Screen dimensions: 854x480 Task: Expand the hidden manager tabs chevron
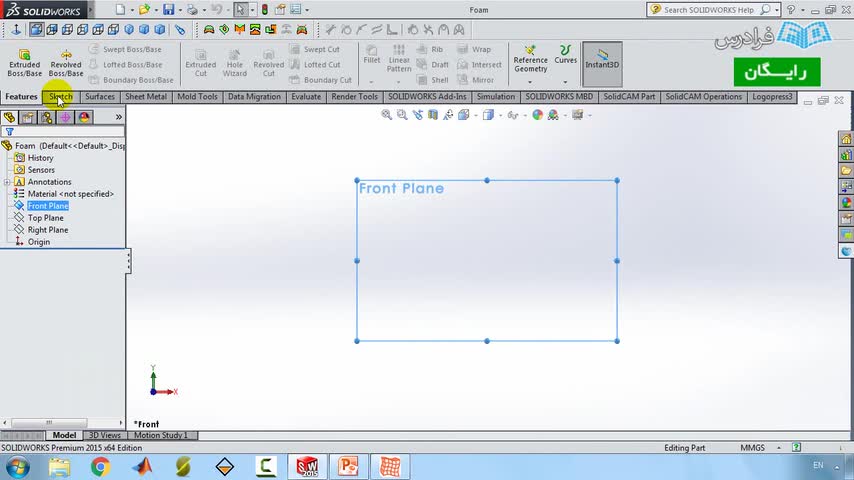tap(119, 117)
